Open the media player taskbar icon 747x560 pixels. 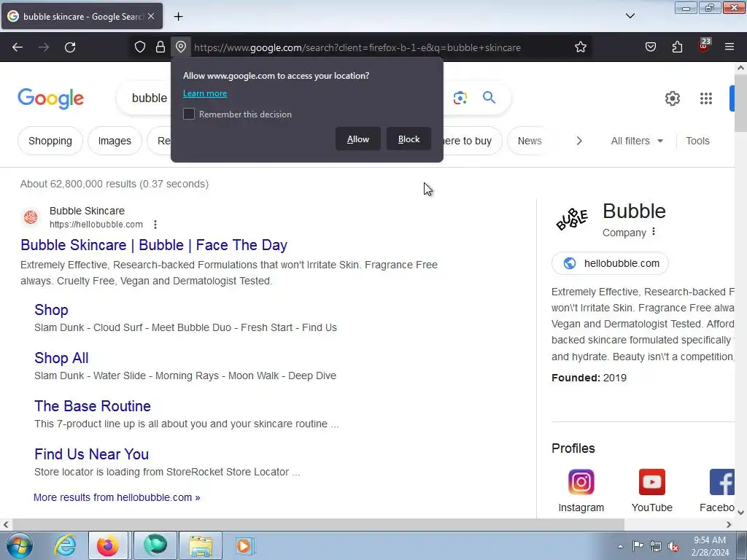click(244, 545)
